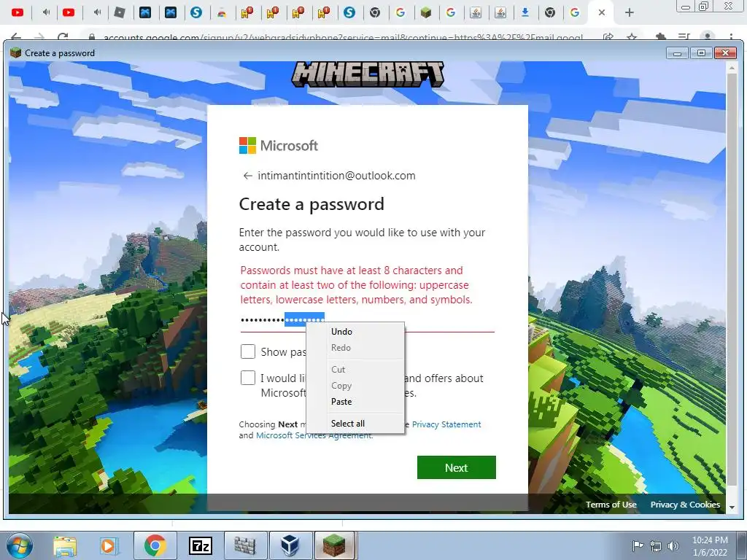747x560 pixels.
Task: Click the launcher vertical scrollbar thumb
Action: (732, 279)
